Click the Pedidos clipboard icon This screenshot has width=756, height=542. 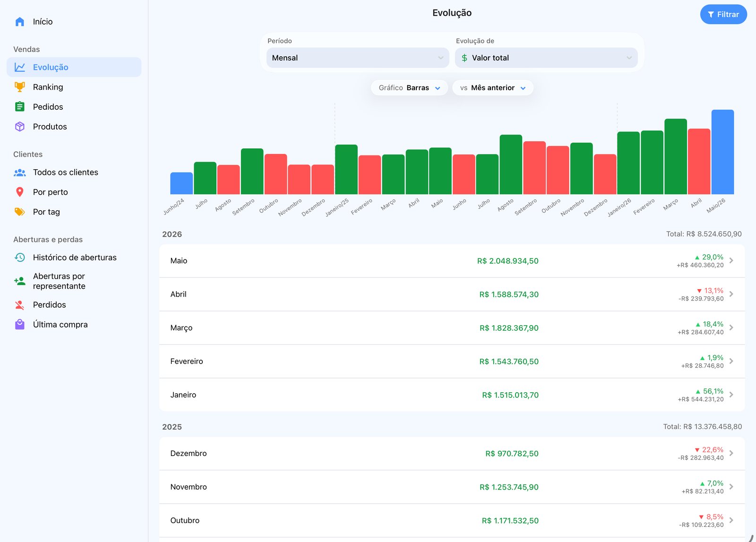point(19,107)
